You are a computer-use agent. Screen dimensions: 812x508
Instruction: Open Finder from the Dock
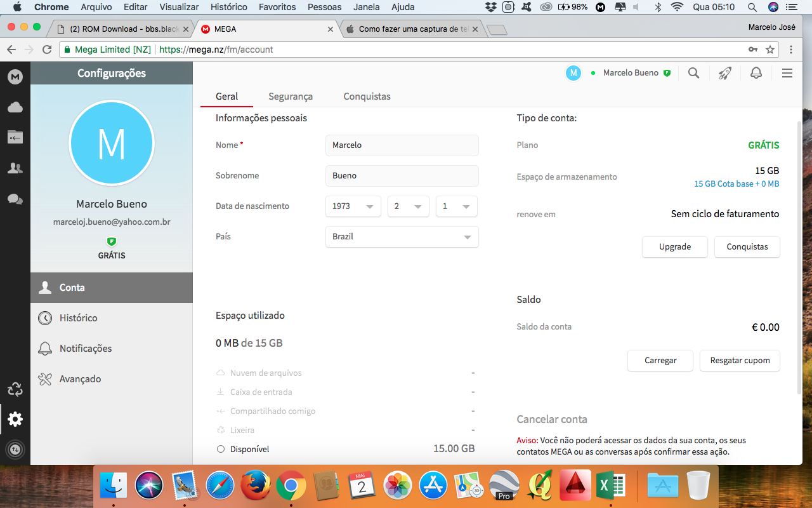[114, 486]
